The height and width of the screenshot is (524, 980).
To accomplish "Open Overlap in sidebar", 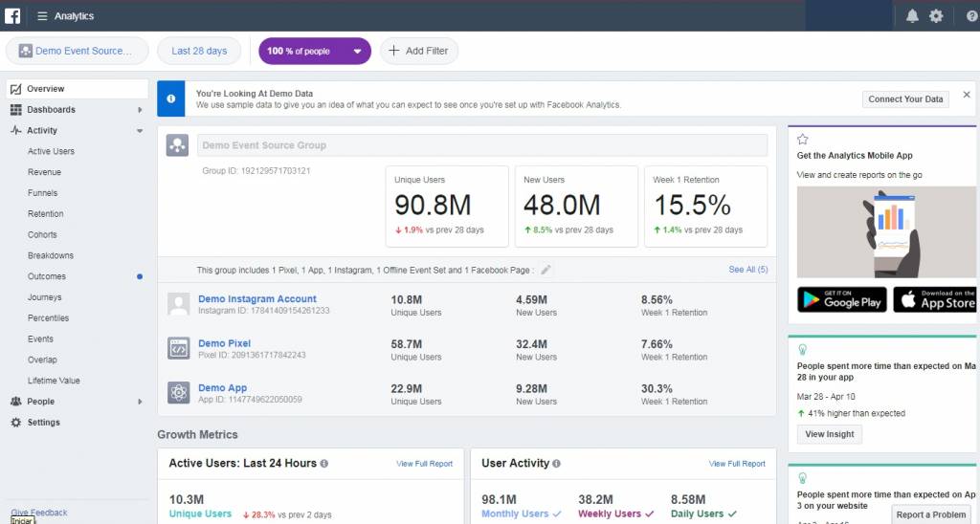I will (x=42, y=360).
